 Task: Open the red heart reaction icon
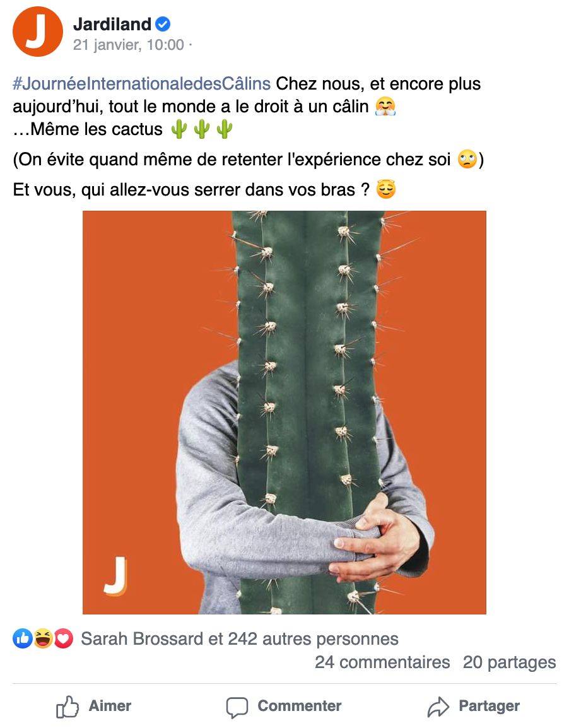(x=64, y=639)
